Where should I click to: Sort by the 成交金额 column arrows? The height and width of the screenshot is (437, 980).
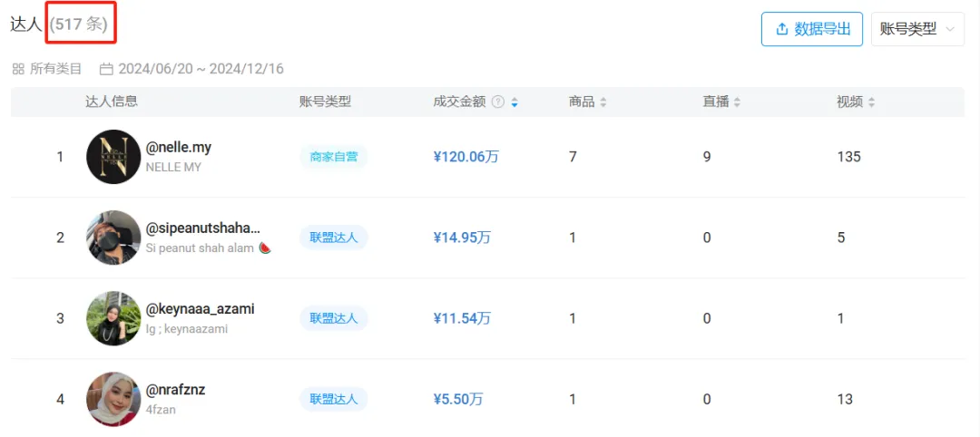(514, 102)
